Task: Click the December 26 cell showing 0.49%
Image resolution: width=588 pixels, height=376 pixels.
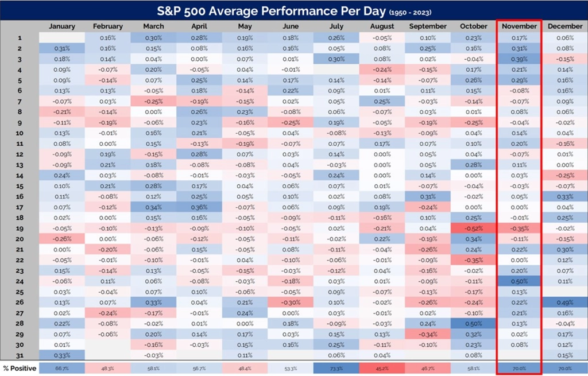Action: [x=565, y=303]
